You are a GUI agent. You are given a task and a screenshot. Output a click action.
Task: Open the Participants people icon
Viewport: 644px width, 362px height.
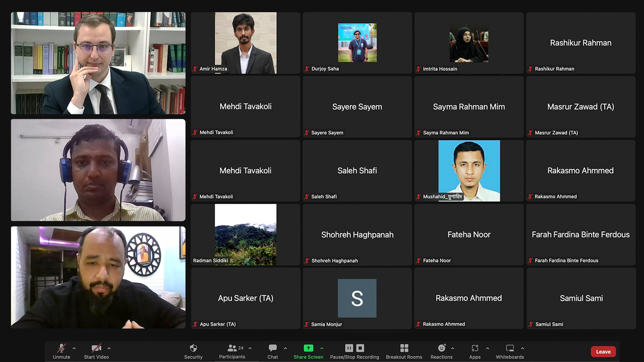232,348
